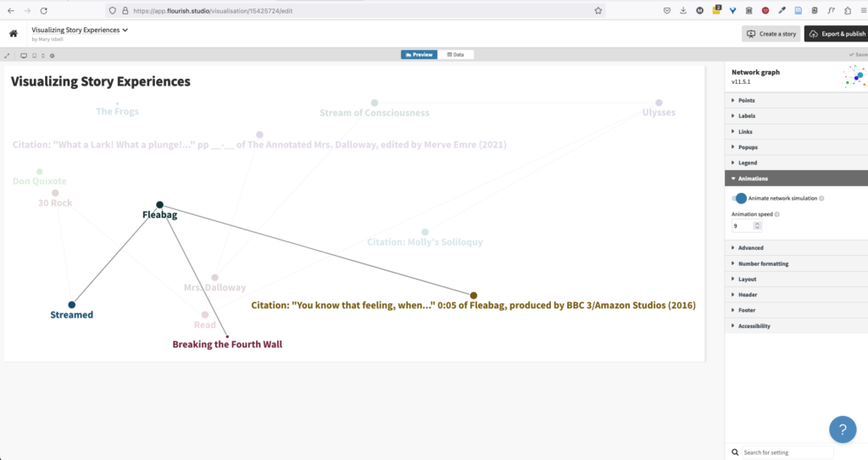
Task: Select the faded Mrs. Dalloway node
Action: tap(214, 277)
